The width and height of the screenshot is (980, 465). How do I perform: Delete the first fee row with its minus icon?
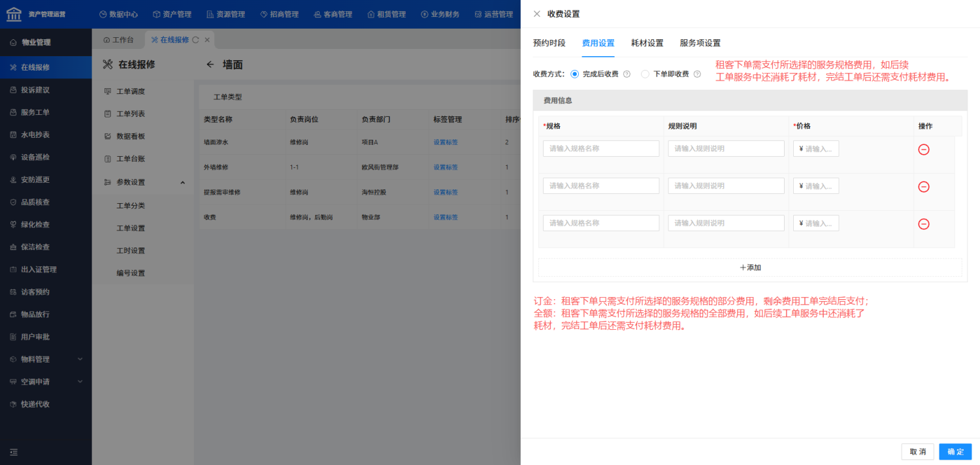point(924,150)
